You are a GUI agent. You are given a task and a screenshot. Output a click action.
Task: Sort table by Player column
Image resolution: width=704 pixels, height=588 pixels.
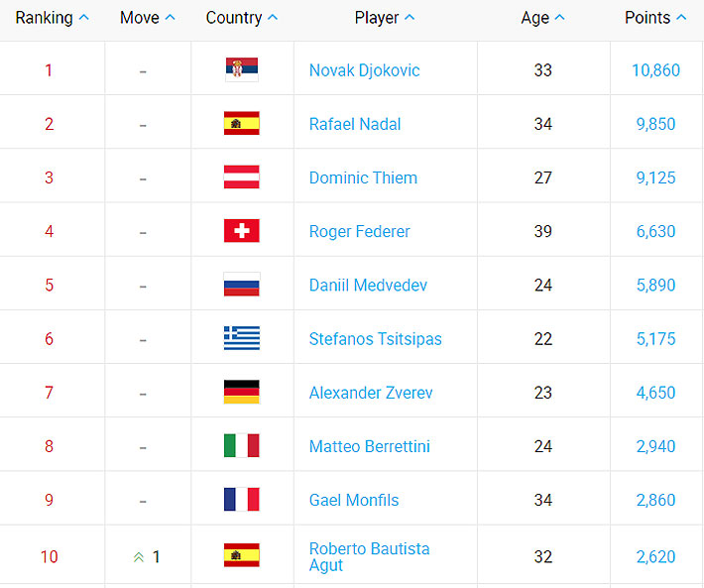click(385, 18)
